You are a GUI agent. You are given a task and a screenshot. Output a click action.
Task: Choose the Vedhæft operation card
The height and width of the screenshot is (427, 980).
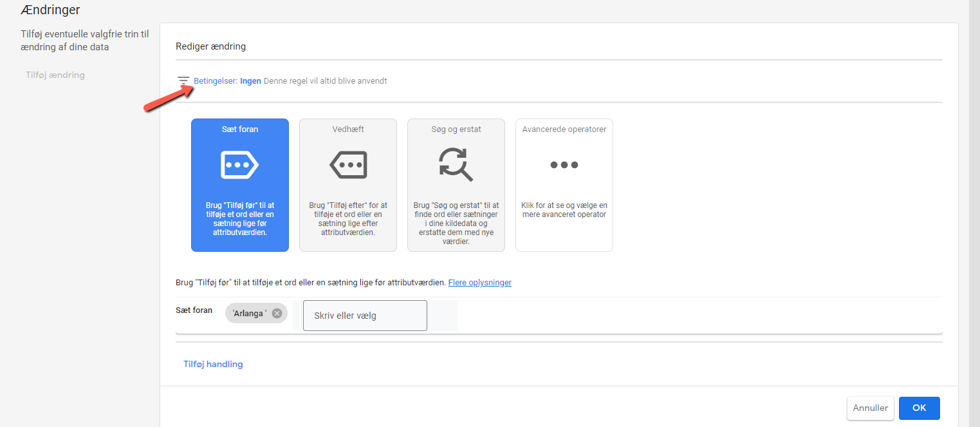[x=348, y=185]
